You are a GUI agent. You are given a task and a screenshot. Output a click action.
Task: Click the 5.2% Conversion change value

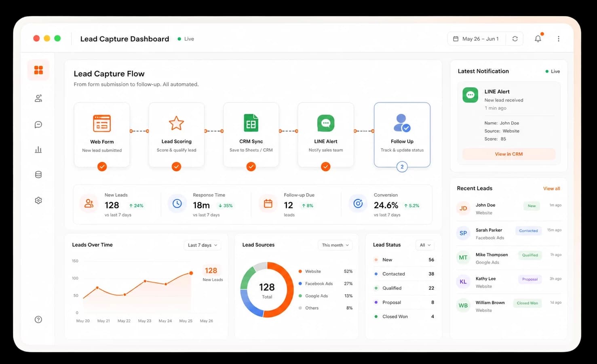pos(411,206)
